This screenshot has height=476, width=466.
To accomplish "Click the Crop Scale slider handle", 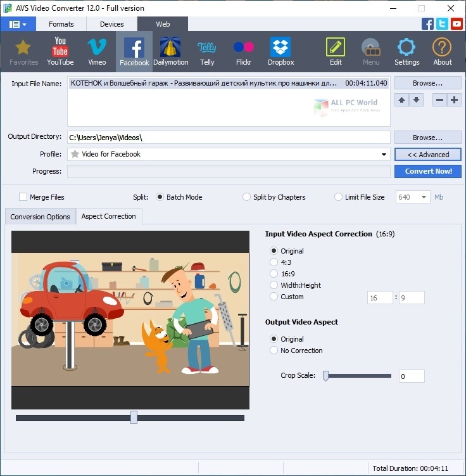I will [326, 376].
